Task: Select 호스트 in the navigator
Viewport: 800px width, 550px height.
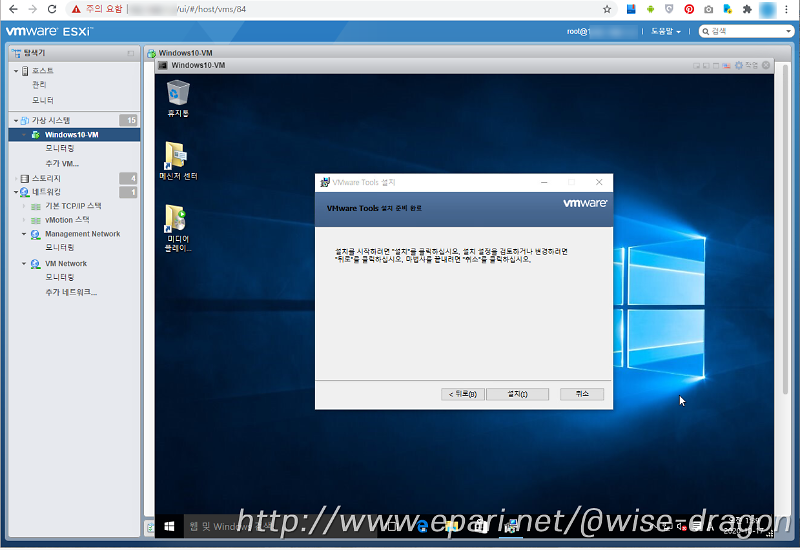Action: click(43, 70)
